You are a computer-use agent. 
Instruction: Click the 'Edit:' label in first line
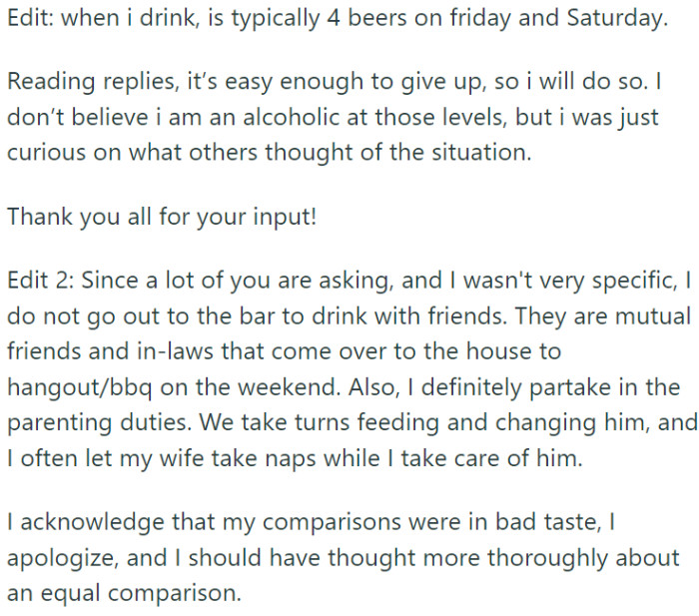(30, 18)
